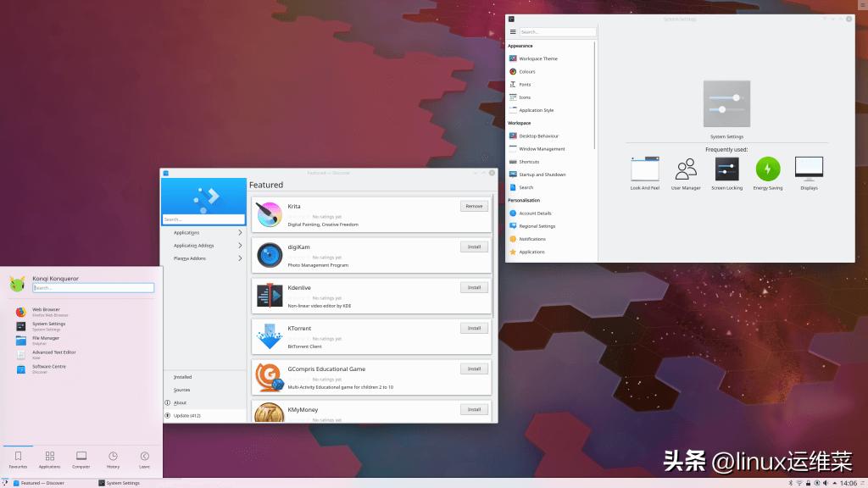The height and width of the screenshot is (488, 868).
Task: Switch to Computer tab in launcher
Action: click(x=81, y=460)
